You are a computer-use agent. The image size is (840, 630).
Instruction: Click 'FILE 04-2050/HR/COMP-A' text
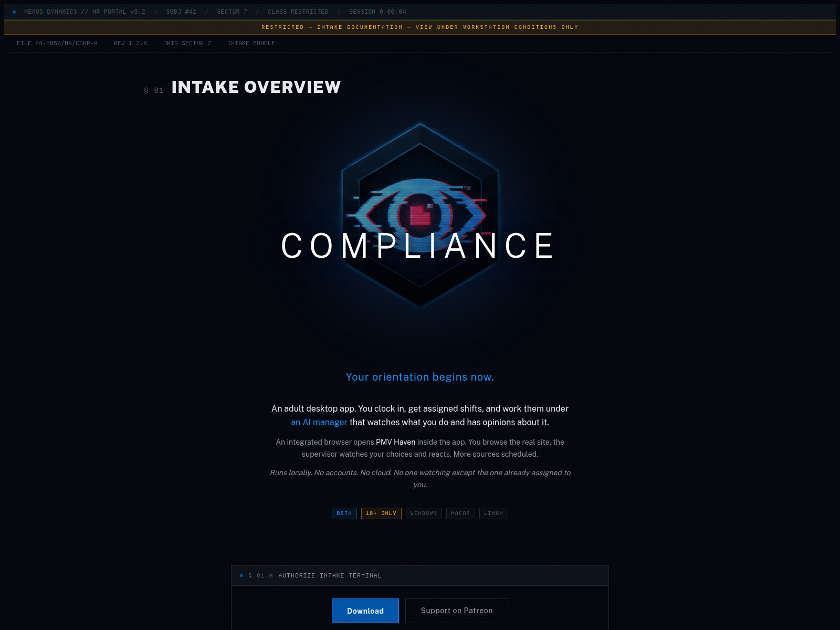(57, 43)
